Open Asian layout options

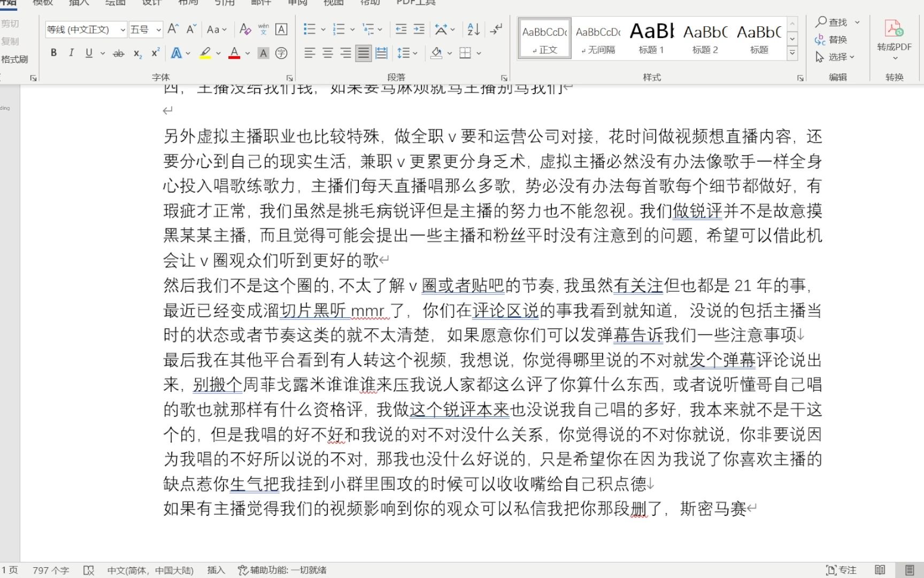pyautogui.click(x=444, y=29)
